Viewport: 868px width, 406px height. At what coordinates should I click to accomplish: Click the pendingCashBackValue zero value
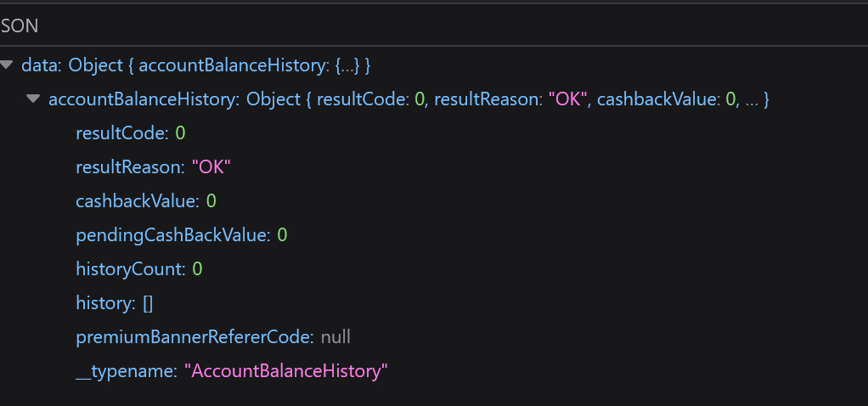282,235
